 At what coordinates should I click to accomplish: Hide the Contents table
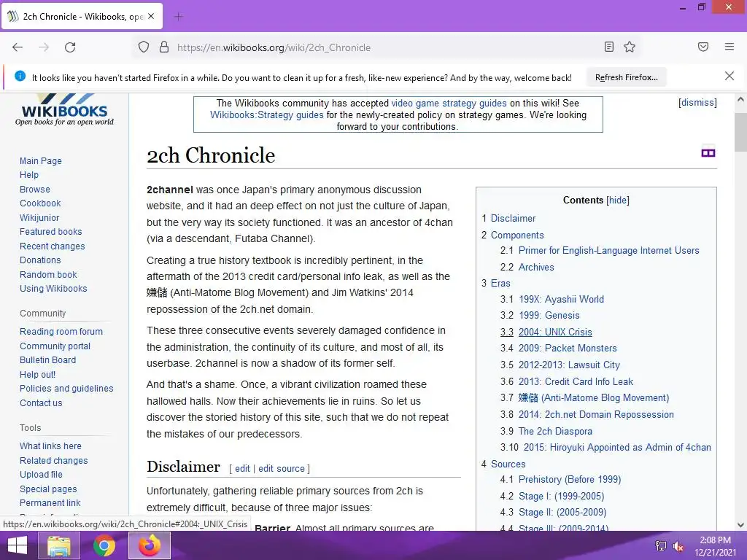(x=617, y=200)
